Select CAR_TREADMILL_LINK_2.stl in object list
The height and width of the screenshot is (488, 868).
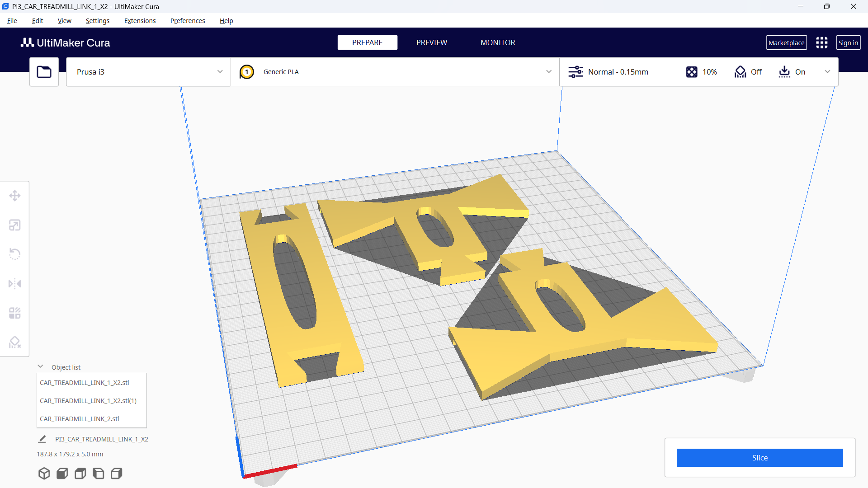point(80,419)
